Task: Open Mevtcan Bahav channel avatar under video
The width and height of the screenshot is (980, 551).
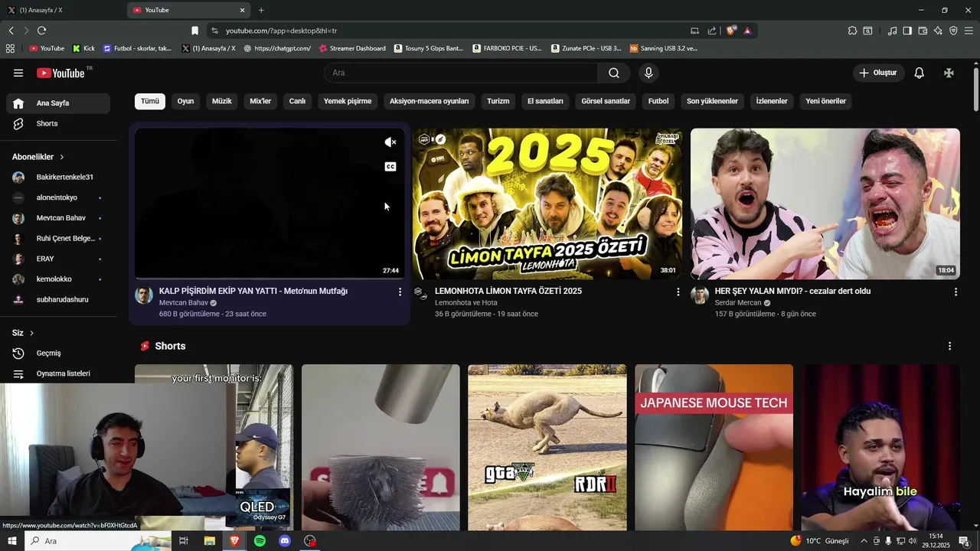Action: coord(144,295)
